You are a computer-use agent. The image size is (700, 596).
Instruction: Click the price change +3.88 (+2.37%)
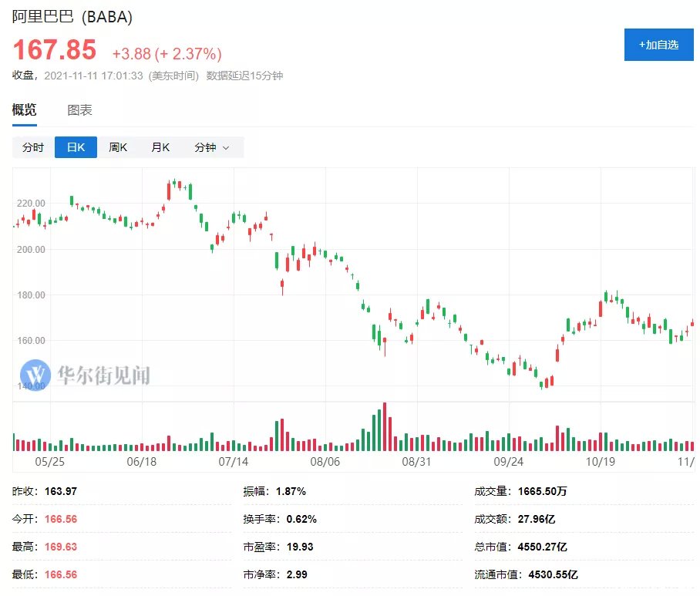coord(167,54)
